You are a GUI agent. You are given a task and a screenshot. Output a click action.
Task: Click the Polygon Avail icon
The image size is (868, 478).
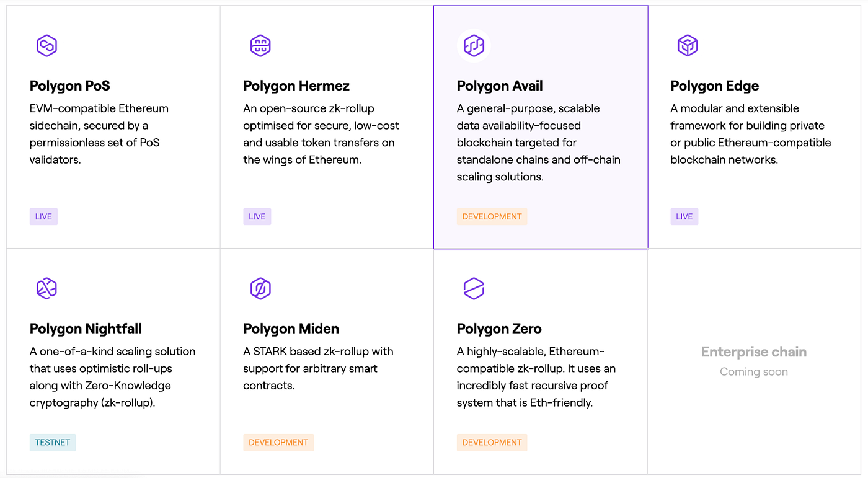[474, 46]
